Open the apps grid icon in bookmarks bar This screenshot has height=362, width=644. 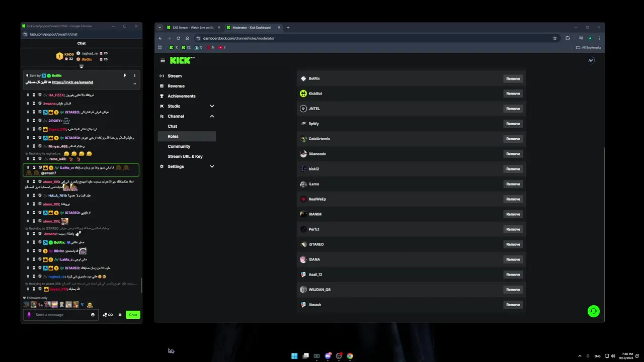160,47
